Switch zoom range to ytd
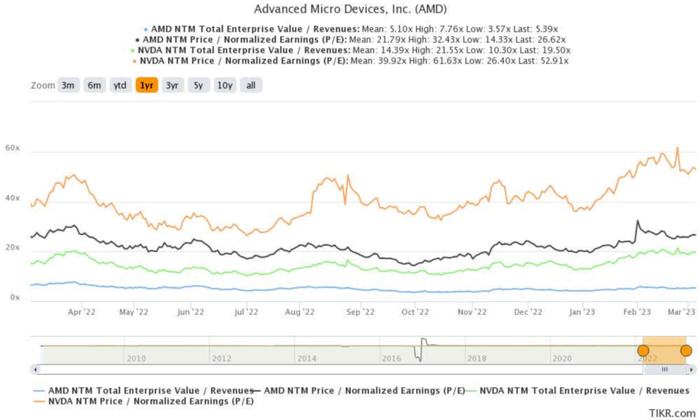 pos(119,86)
